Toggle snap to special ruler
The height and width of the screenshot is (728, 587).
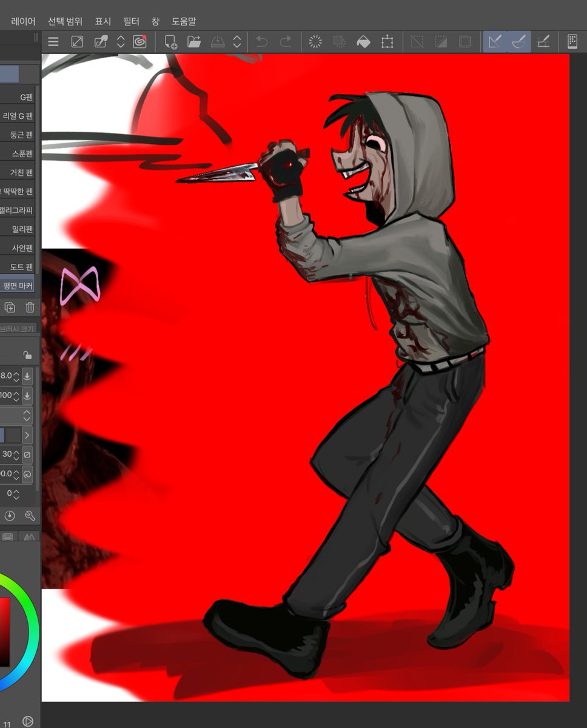coord(519,42)
